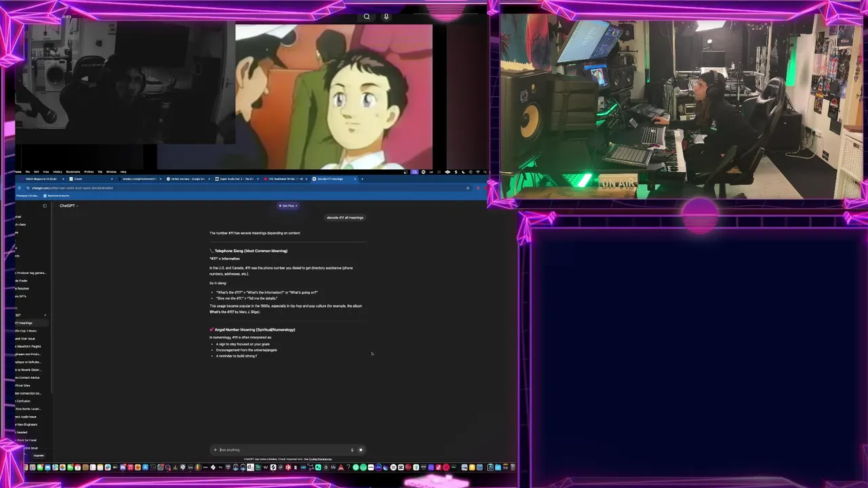Screen dimensions: 868x488
Task: Switch to the Create tab
Action: click(x=92, y=179)
